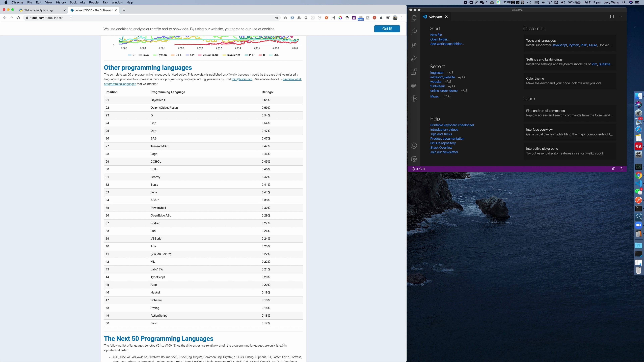644x362 pixels.
Task: Open the Accounts icon in VS Code
Action: tap(414, 146)
